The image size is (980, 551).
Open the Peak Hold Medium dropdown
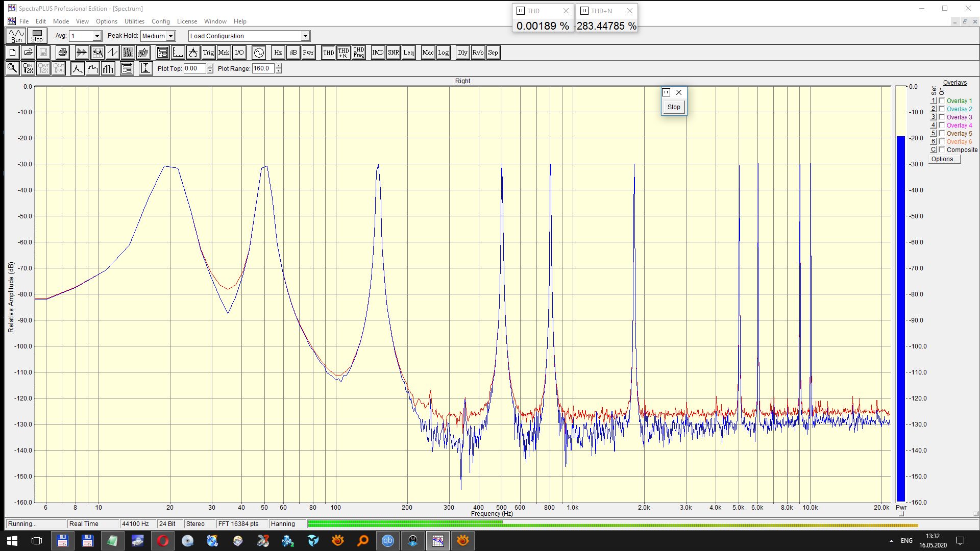[171, 36]
